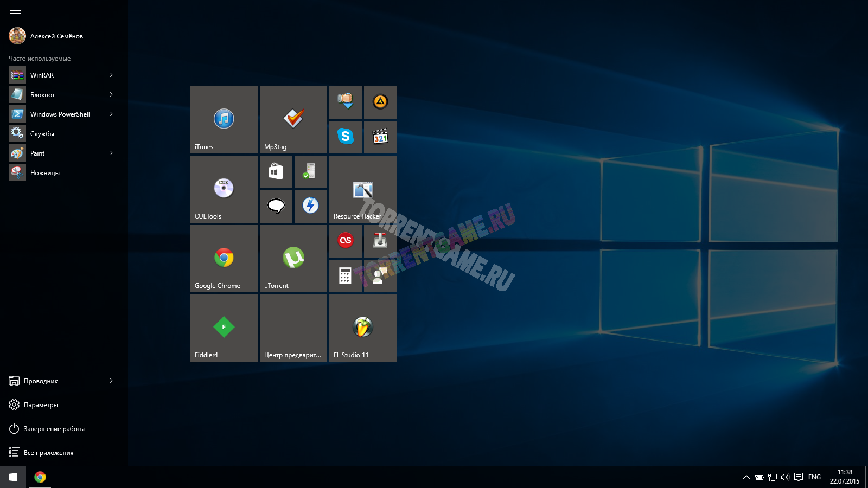Launch the µTorrent tile
Image resolution: width=868 pixels, height=488 pixels.
(x=293, y=258)
